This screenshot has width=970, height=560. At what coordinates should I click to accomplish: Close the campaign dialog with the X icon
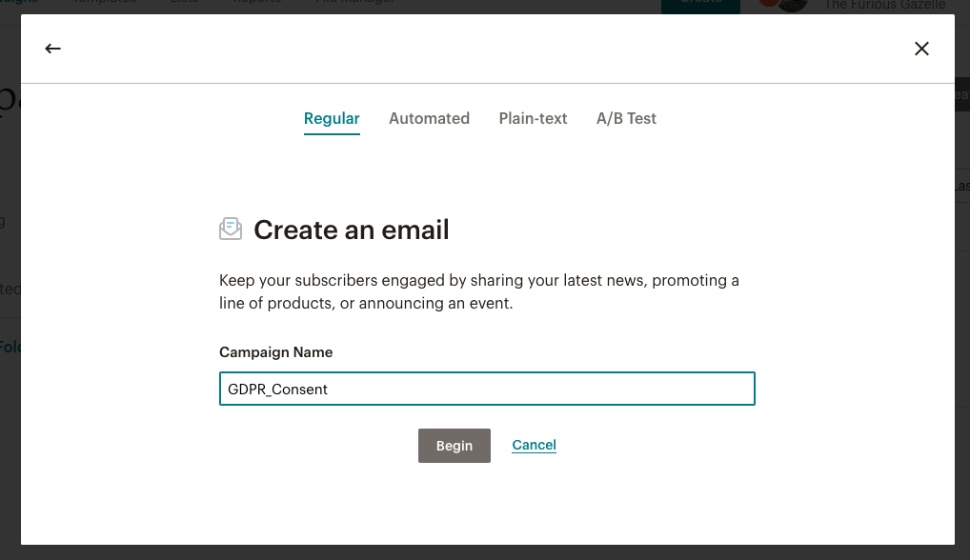click(921, 49)
